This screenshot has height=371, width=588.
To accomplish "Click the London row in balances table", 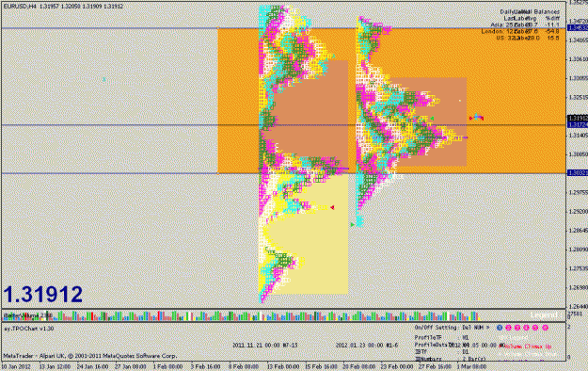I will tap(520, 31).
